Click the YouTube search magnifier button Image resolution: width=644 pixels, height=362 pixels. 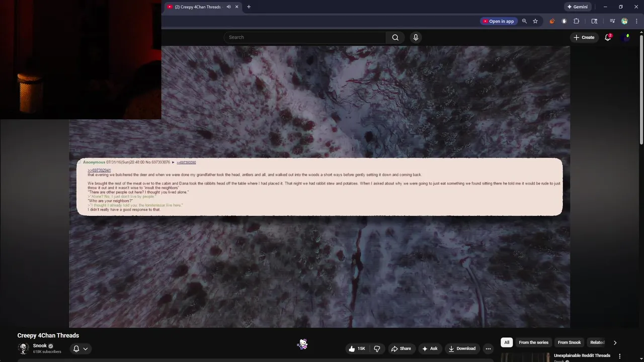coord(395,37)
